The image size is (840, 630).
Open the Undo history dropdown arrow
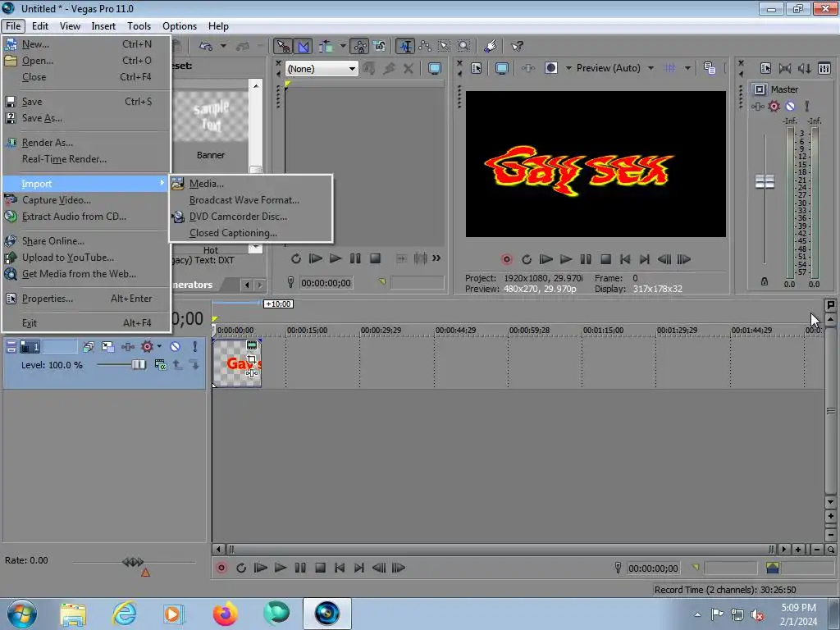coord(223,46)
